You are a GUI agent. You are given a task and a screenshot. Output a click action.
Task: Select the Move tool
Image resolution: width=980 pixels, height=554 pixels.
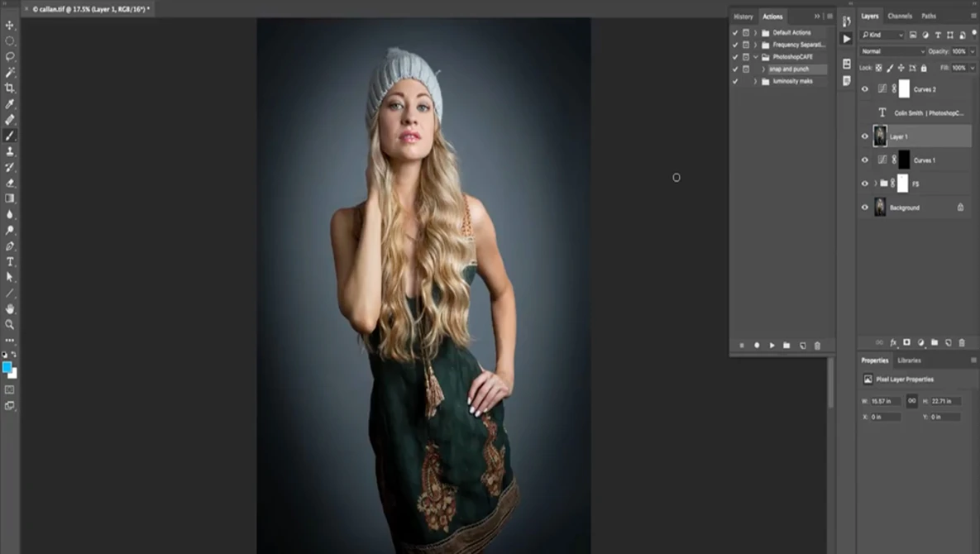[10, 25]
